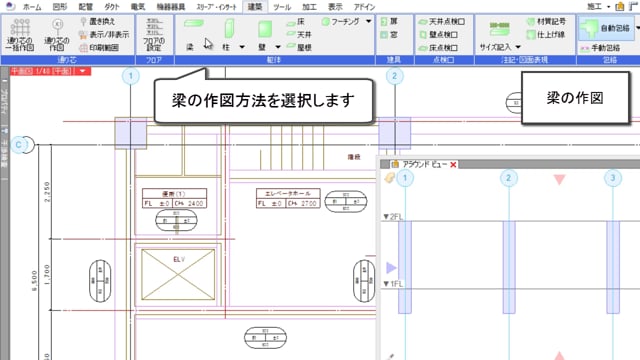Click the application logo icon

[10, 6]
